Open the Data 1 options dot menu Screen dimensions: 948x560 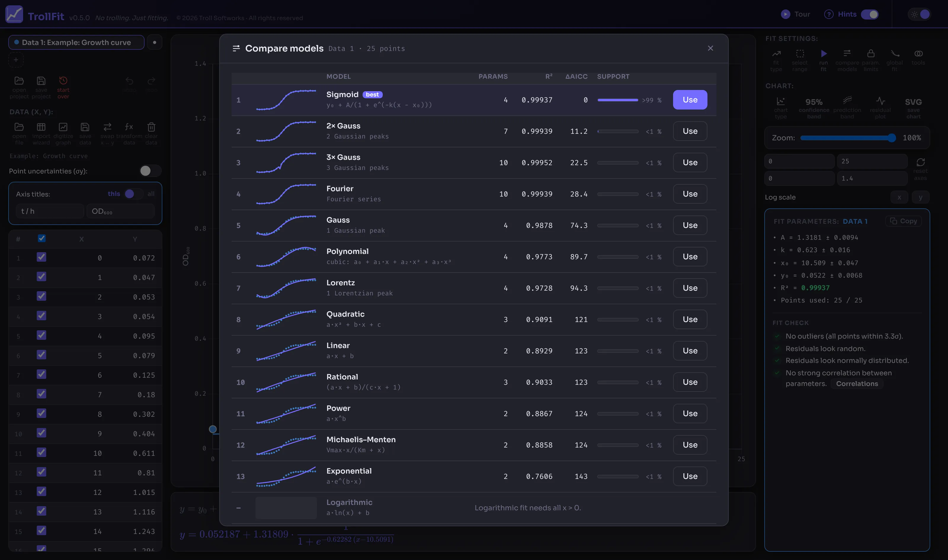coord(154,42)
